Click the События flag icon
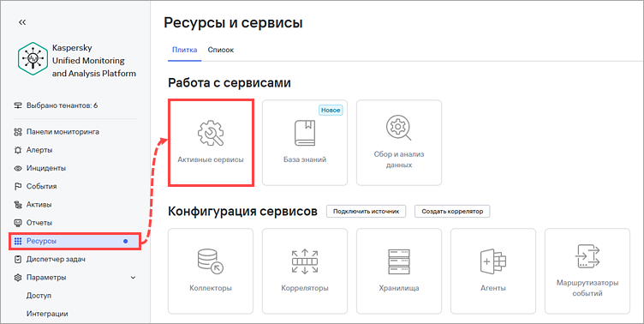The width and height of the screenshot is (644, 324). click(18, 186)
